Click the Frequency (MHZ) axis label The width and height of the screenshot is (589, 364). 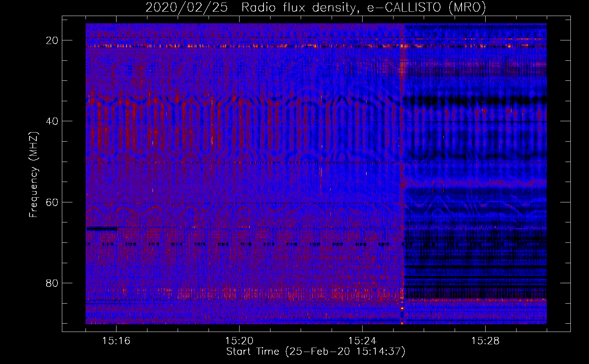(x=33, y=174)
